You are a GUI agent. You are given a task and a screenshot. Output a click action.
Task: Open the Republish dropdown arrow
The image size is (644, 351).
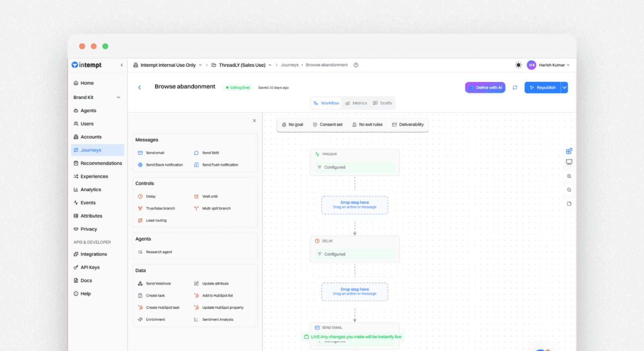point(564,88)
